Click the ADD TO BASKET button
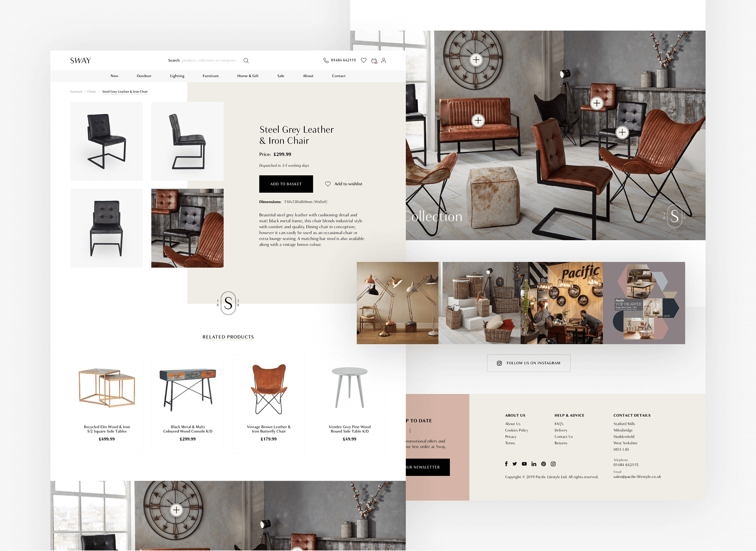The width and height of the screenshot is (756, 551). point(286,184)
